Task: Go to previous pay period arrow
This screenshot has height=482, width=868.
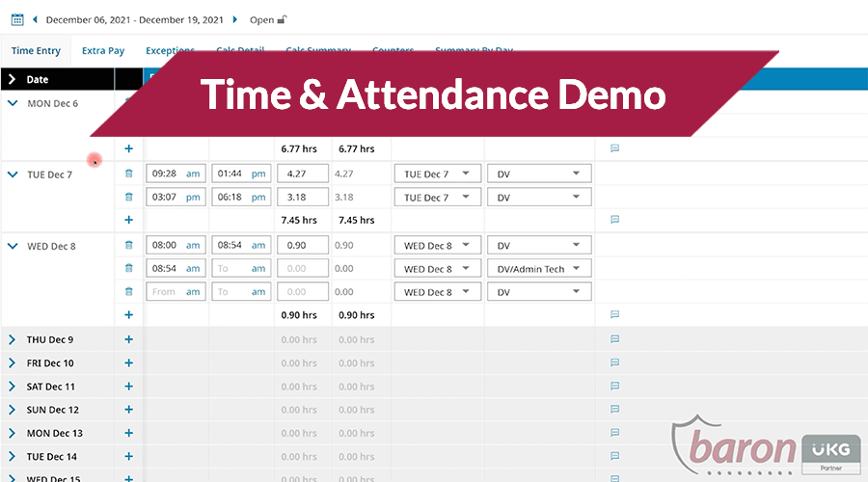Action: coord(36,19)
